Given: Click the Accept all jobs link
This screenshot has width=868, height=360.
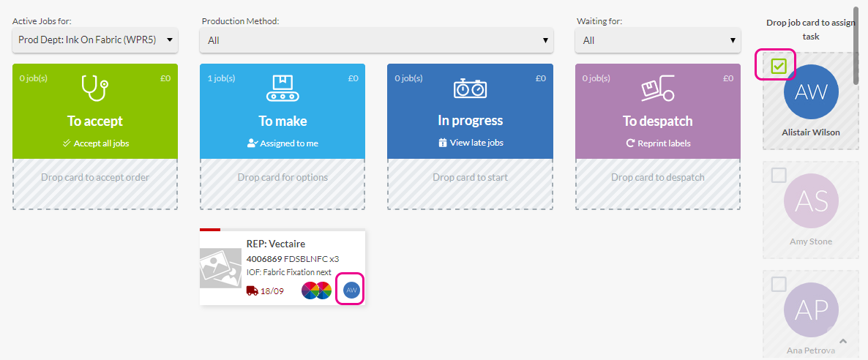Looking at the screenshot, I should point(95,143).
